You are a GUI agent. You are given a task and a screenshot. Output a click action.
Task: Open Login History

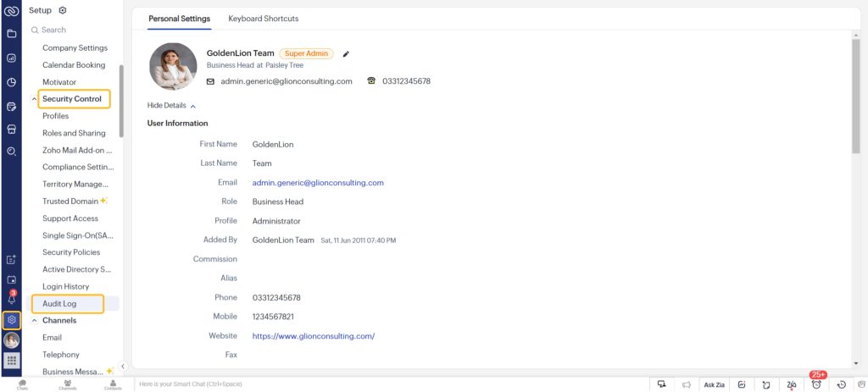65,286
